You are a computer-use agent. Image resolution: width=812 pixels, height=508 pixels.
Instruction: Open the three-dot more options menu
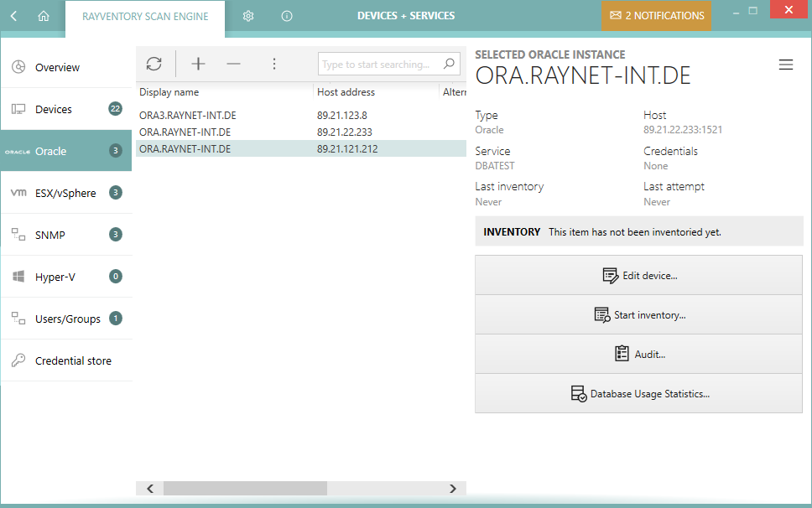click(274, 64)
